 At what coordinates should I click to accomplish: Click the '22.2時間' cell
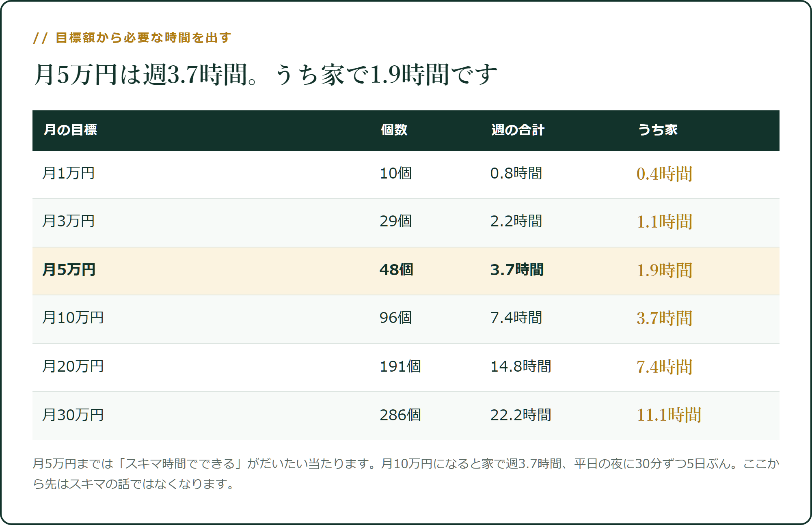521,415
